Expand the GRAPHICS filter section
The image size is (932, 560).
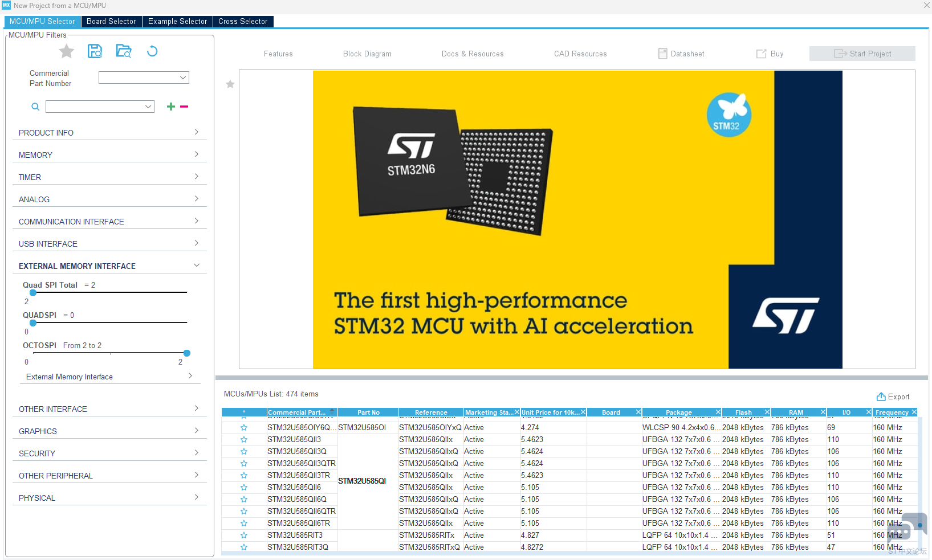(109, 431)
